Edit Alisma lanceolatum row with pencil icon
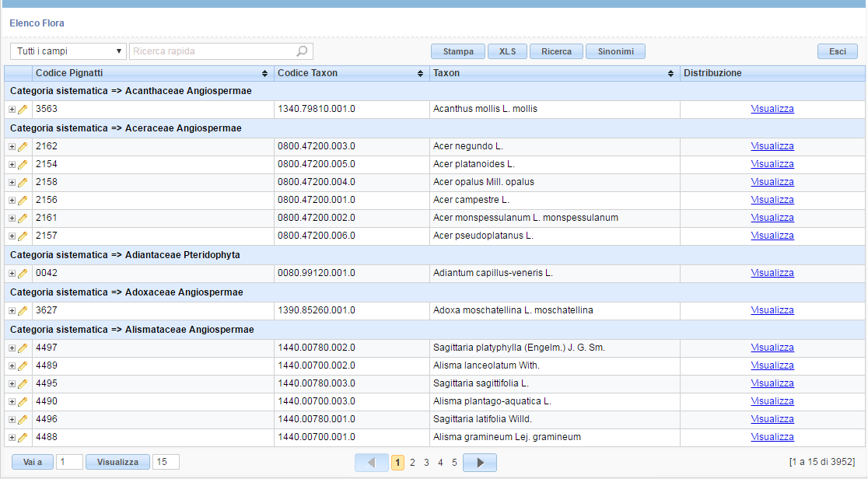Image resolution: width=868 pixels, height=479 pixels. tap(23, 365)
